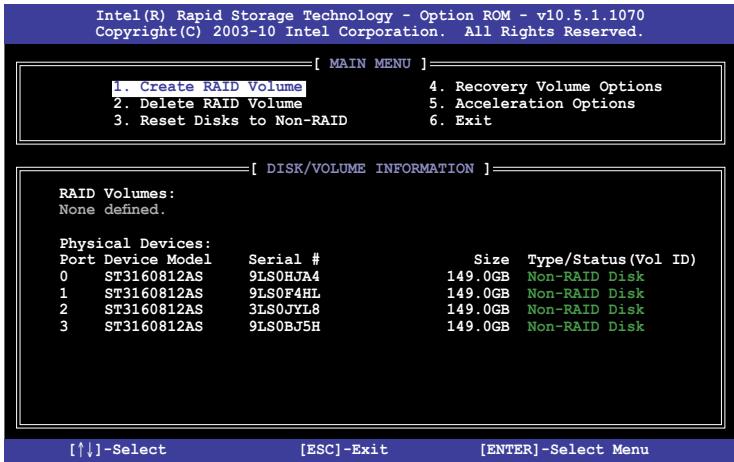Viewport: 734px width, 462px height.
Task: Click the 149.0GB size for 9LS0HJA4
Action: tap(478, 277)
